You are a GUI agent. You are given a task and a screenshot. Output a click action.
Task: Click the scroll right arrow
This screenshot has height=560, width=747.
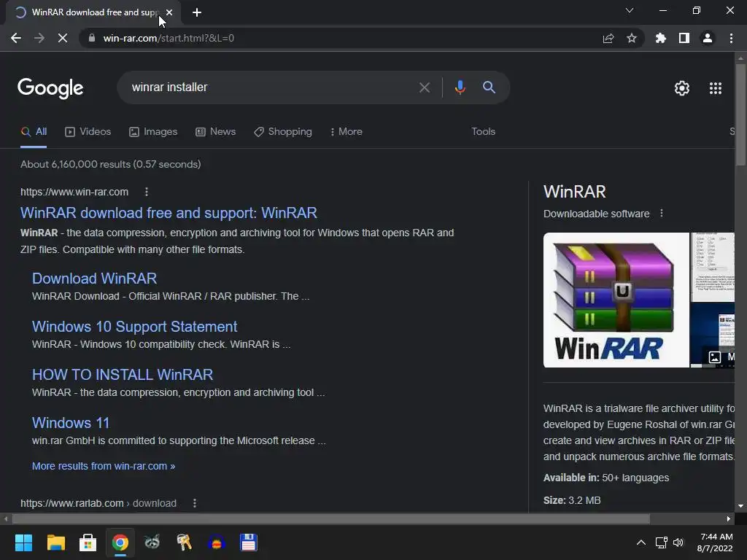coord(729,519)
